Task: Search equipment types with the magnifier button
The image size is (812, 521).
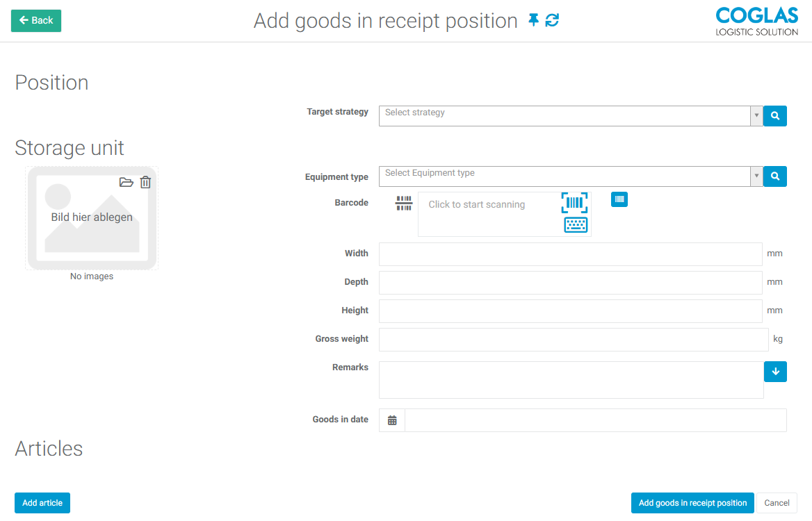Action: (775, 176)
